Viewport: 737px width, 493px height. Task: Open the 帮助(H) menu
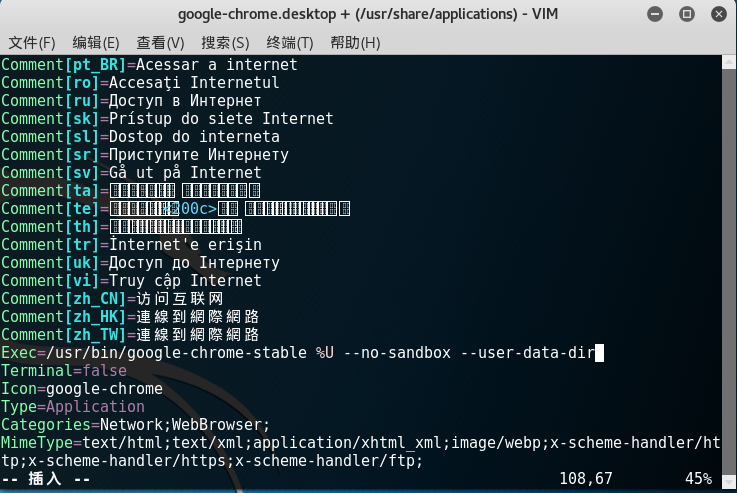[x=354, y=43]
